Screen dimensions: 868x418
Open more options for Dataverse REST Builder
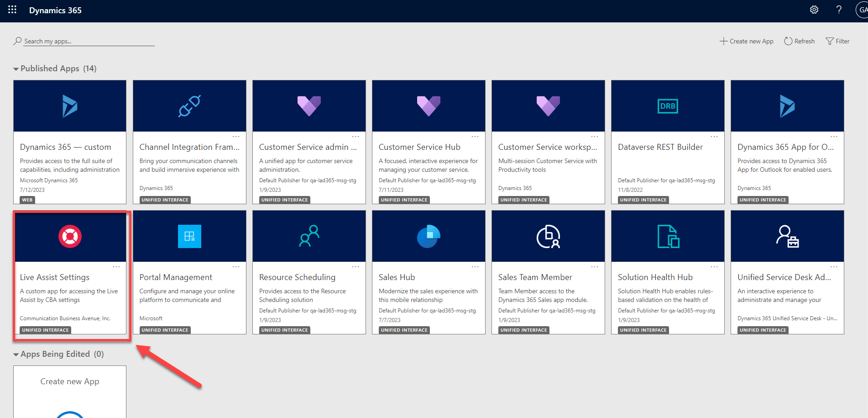tap(714, 137)
